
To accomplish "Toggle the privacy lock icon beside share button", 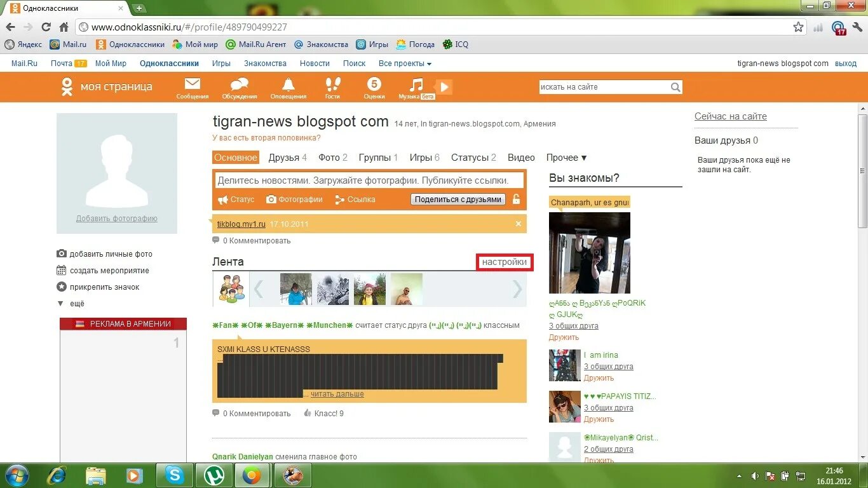I will coord(516,199).
